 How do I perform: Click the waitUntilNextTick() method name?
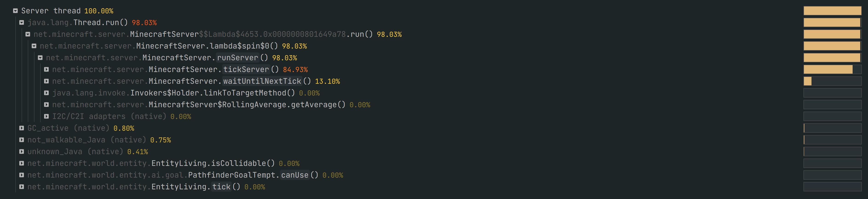point(262,81)
